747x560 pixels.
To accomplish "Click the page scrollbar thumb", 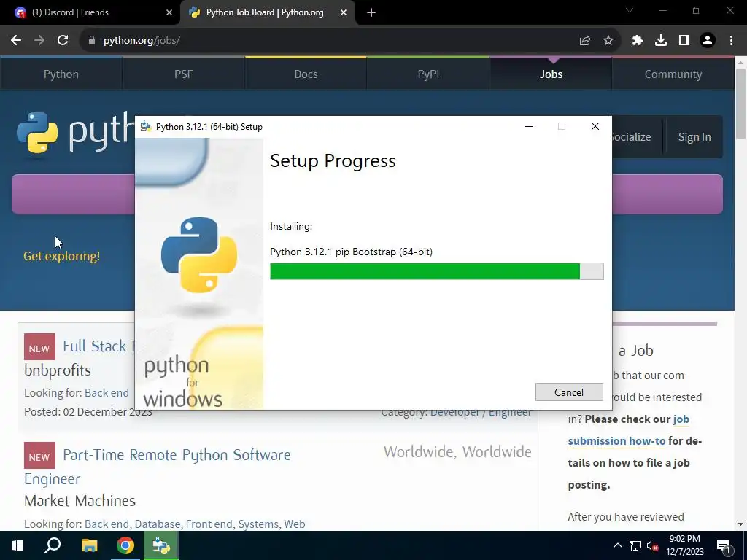I will coord(741,104).
